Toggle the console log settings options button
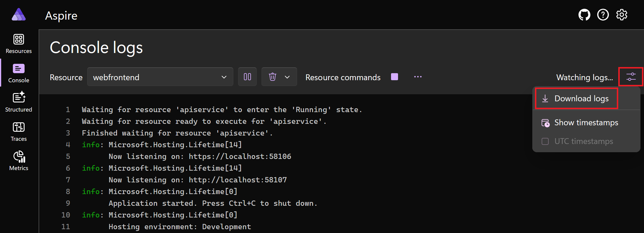 [631, 77]
